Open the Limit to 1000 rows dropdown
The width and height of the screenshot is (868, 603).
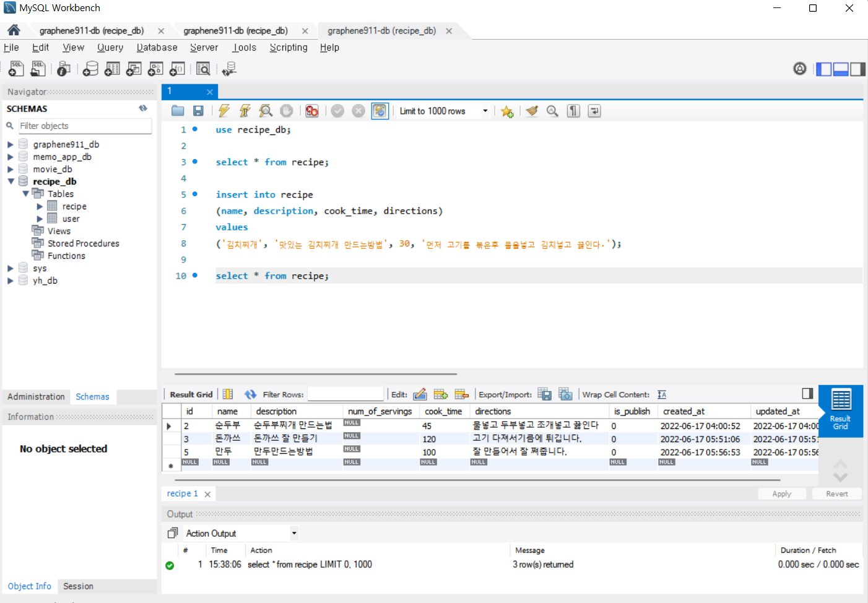tap(485, 110)
